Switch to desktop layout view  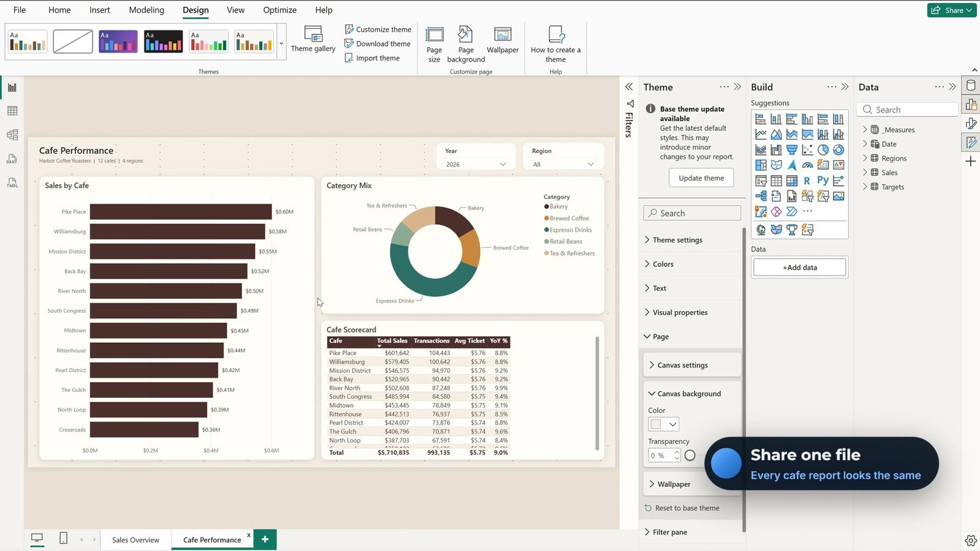click(37, 539)
